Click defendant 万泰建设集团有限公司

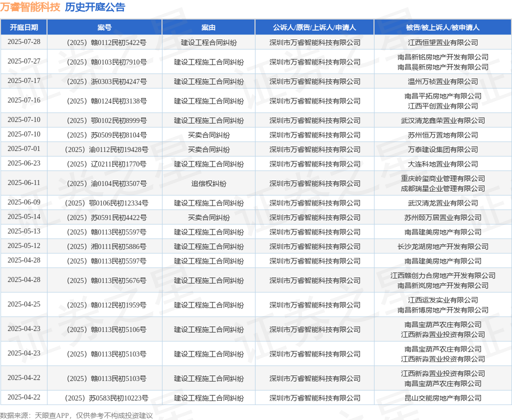click(x=443, y=149)
